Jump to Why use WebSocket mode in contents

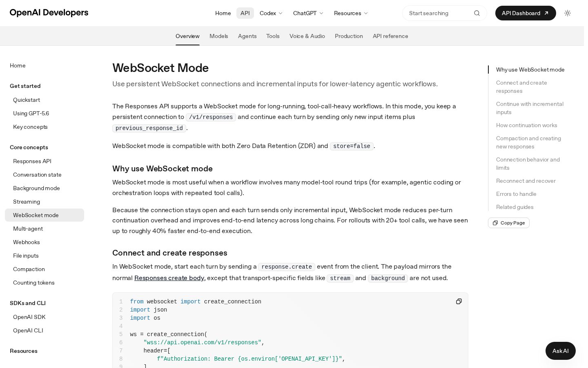530,70
